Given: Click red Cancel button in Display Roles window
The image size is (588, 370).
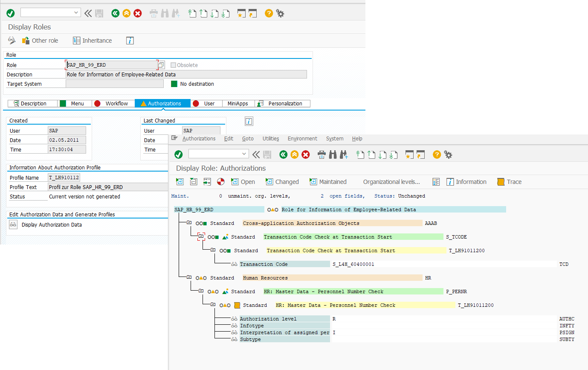Looking at the screenshot, I should click(138, 13).
